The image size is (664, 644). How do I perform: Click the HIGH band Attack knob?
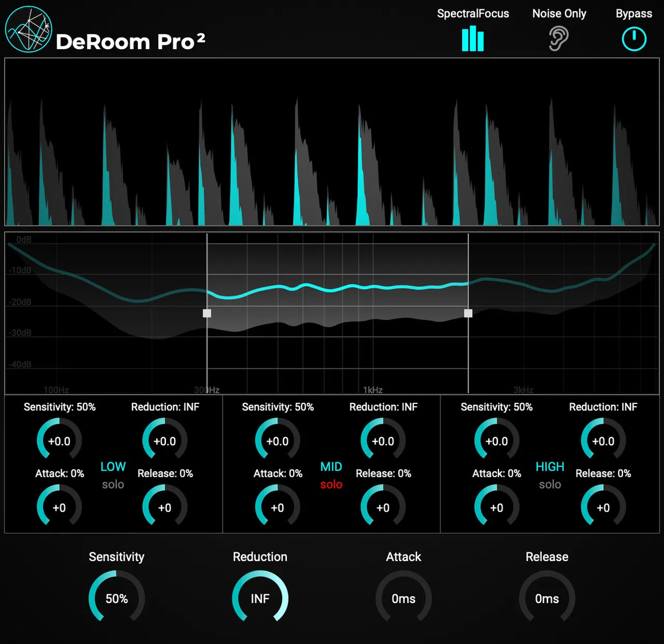tap(496, 506)
